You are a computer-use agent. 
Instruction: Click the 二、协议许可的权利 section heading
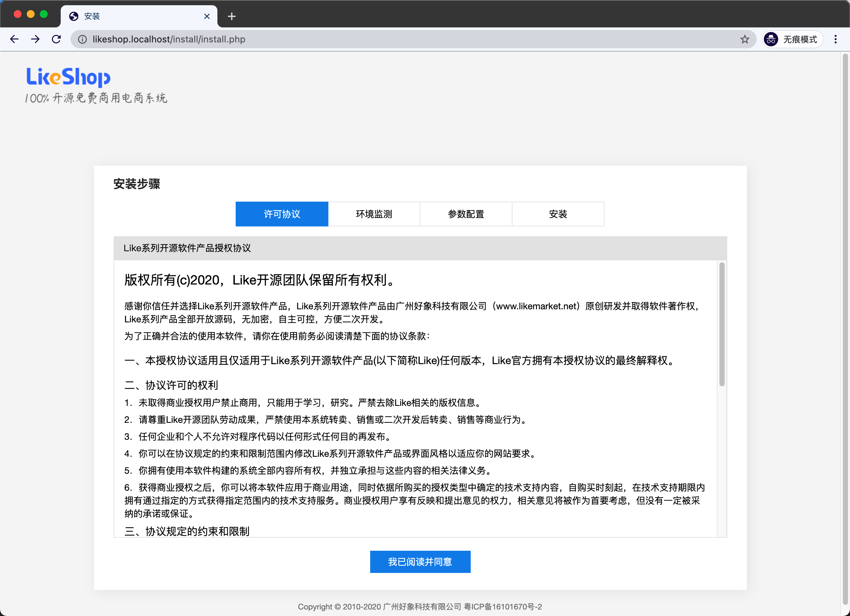tap(171, 385)
